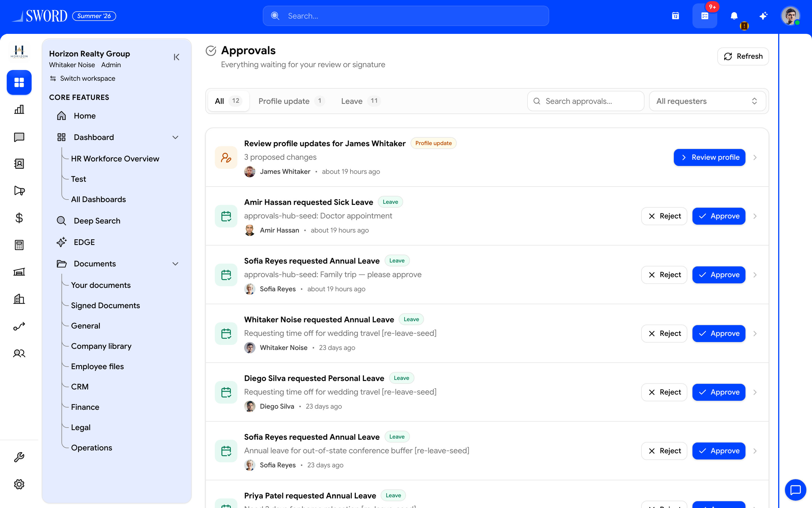Expand Amir Hassan's leave request chevron
The image size is (812, 508).
755,216
